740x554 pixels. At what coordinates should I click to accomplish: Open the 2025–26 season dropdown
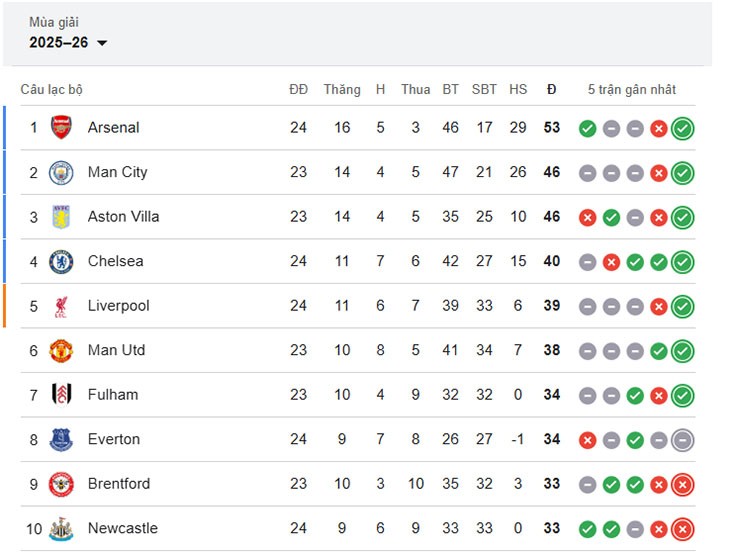click(x=68, y=42)
